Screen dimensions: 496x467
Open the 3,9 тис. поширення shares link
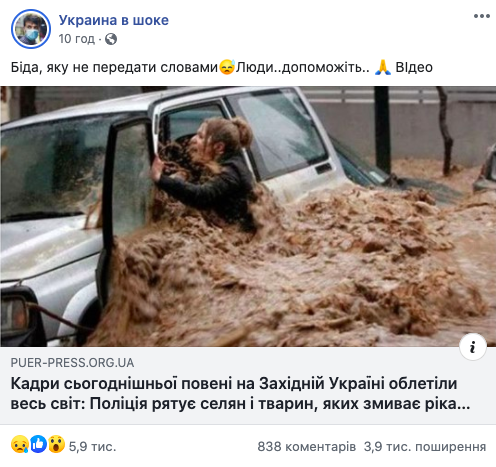pyautogui.click(x=425, y=447)
